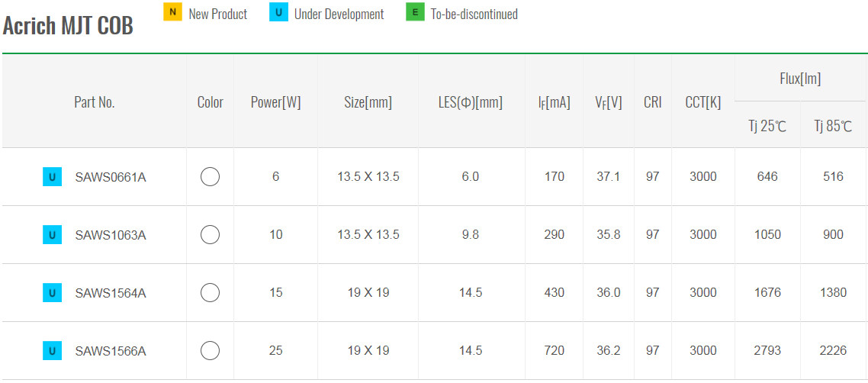Click flux value 2793

[x=767, y=351]
